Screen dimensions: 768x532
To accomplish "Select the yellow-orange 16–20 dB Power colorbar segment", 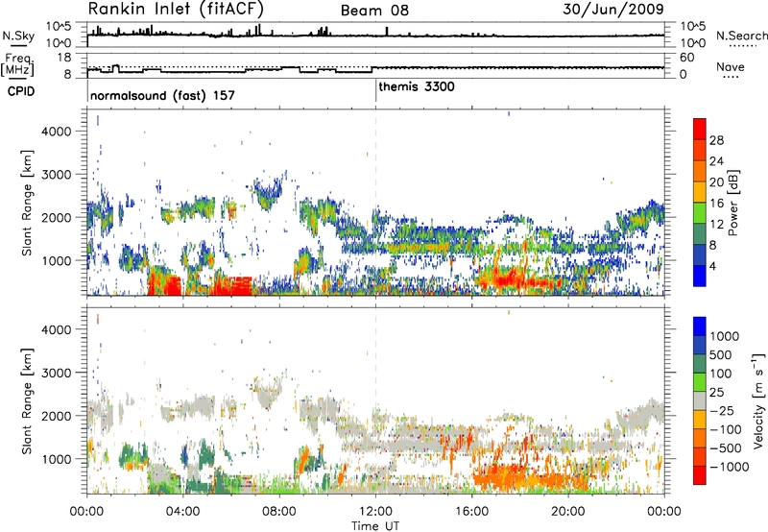I will click(700, 191).
